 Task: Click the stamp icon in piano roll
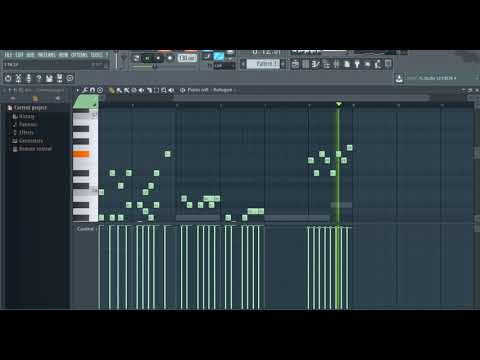tap(100, 90)
